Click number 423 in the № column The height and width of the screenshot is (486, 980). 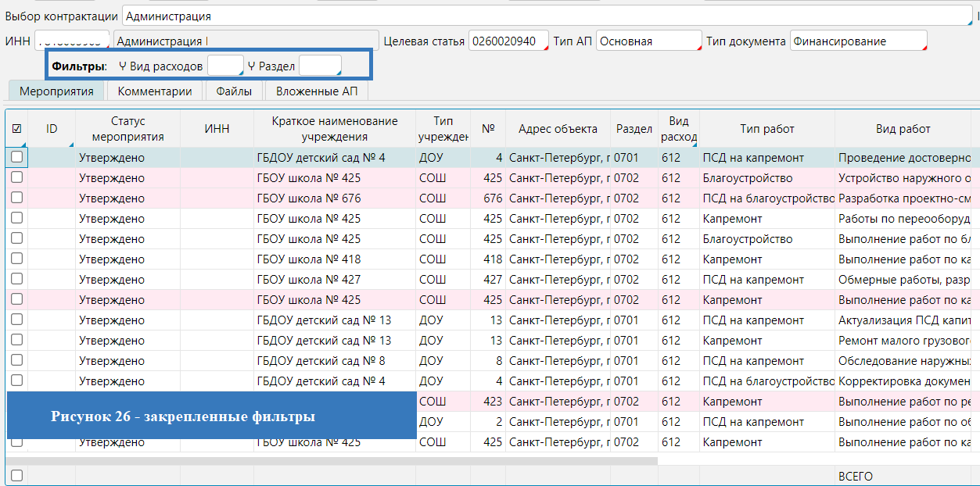(x=493, y=402)
